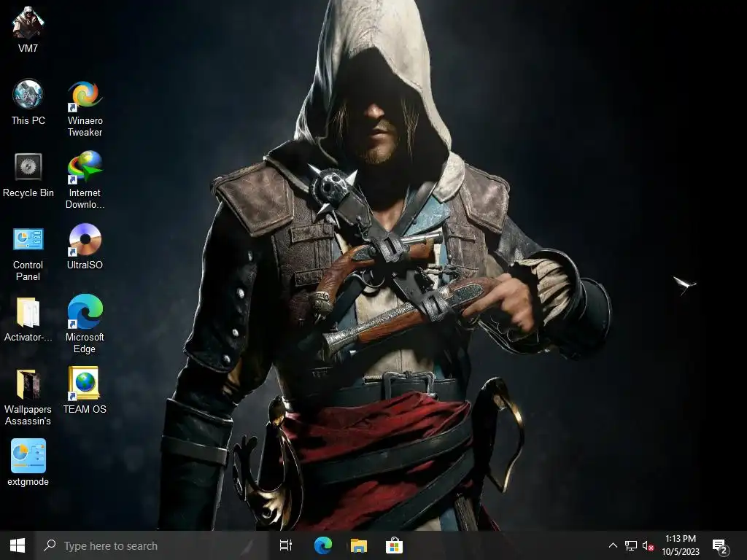Open the clock showing 1:13 PM
The image size is (747, 560).
pos(681,545)
